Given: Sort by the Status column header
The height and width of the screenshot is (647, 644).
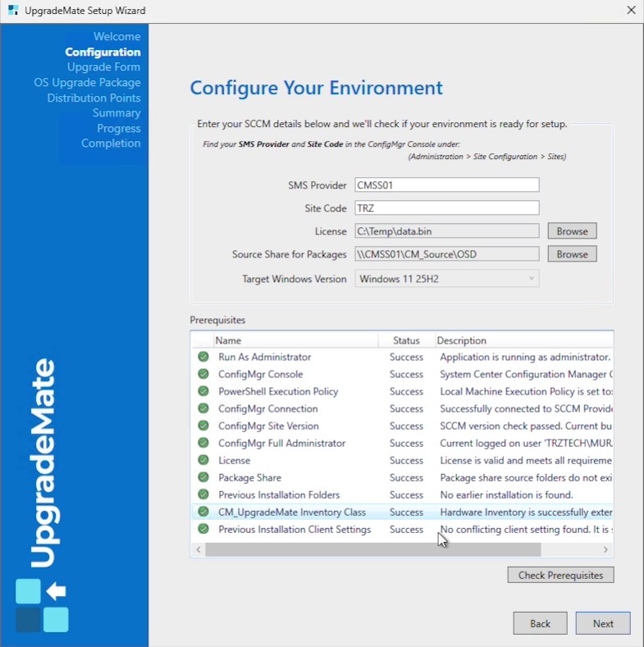Looking at the screenshot, I should click(407, 340).
